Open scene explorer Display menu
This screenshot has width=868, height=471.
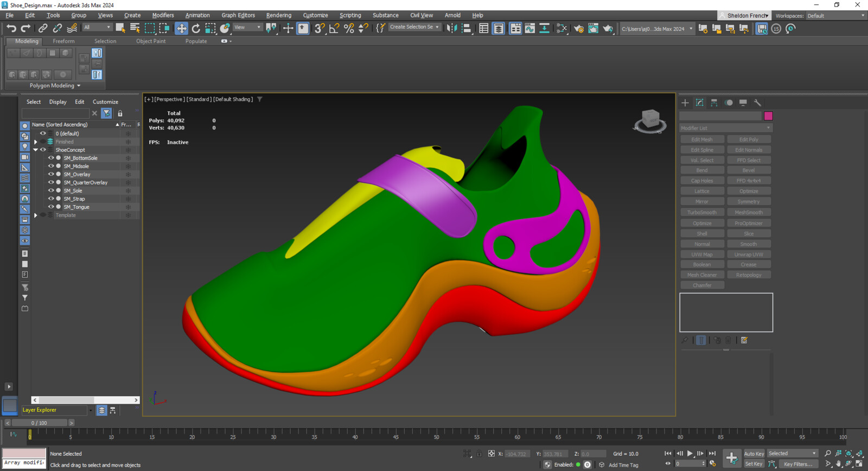(58, 102)
